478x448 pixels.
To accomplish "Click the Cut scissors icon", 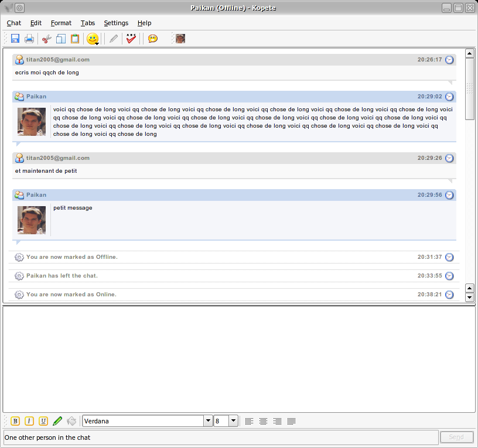I will [x=46, y=39].
